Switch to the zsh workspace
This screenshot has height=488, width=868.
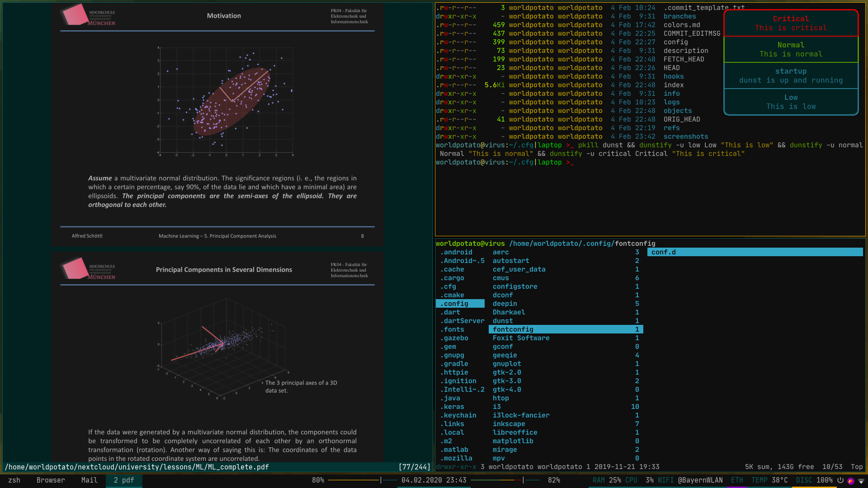(14, 480)
